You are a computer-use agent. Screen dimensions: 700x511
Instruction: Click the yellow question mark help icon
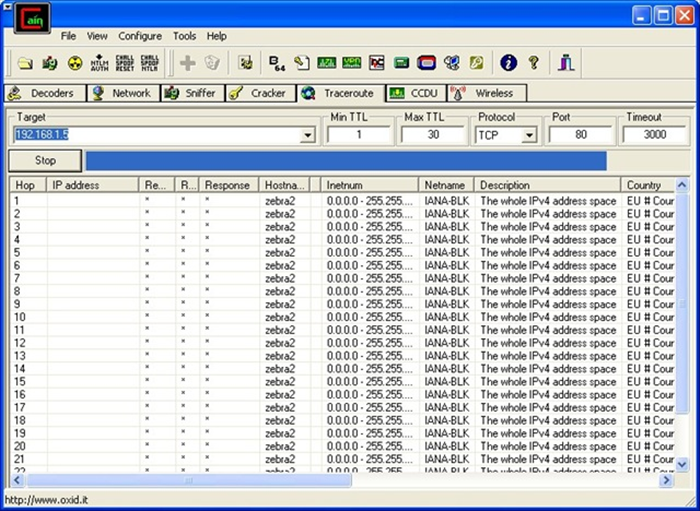point(533,63)
